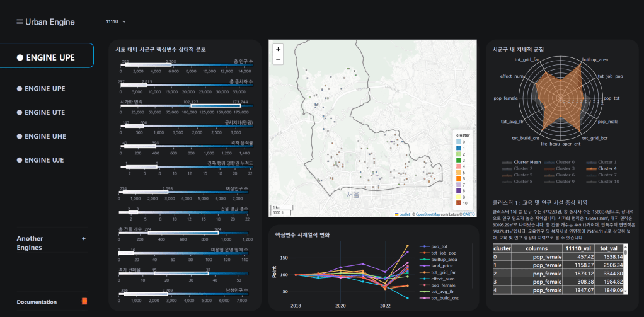Zoom in on the map

point(279,49)
